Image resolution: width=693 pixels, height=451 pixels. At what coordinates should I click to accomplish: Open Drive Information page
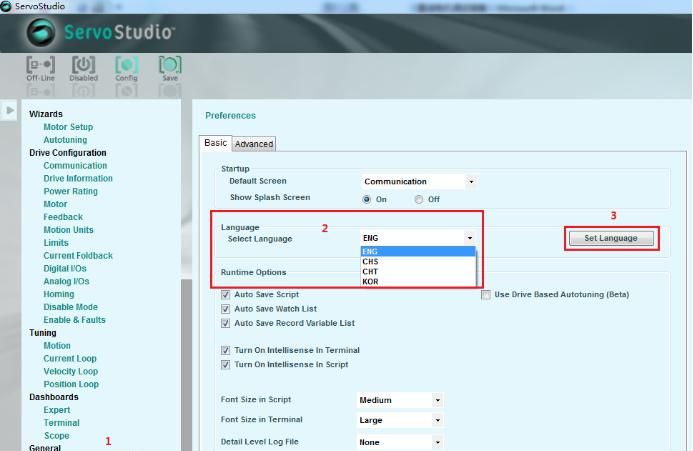tap(78, 178)
